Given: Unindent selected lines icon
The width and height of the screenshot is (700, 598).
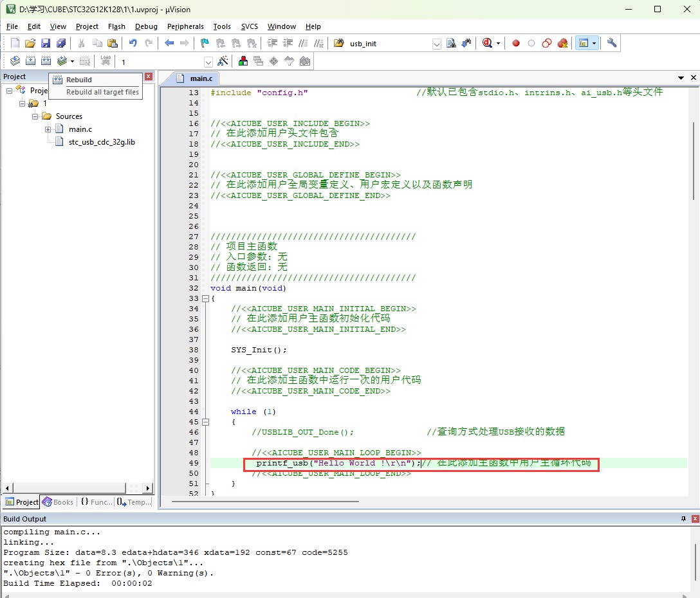Looking at the screenshot, I should pyautogui.click(x=288, y=43).
